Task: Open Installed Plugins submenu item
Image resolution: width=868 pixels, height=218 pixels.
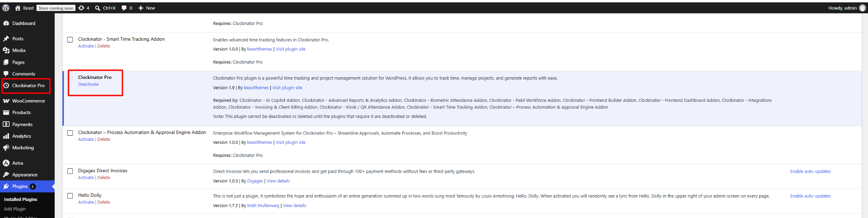Action: [x=21, y=199]
